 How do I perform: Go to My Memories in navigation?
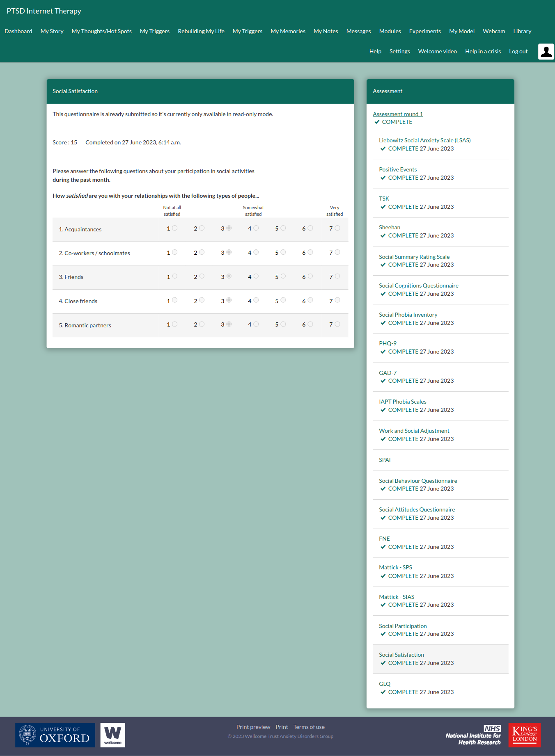click(288, 31)
